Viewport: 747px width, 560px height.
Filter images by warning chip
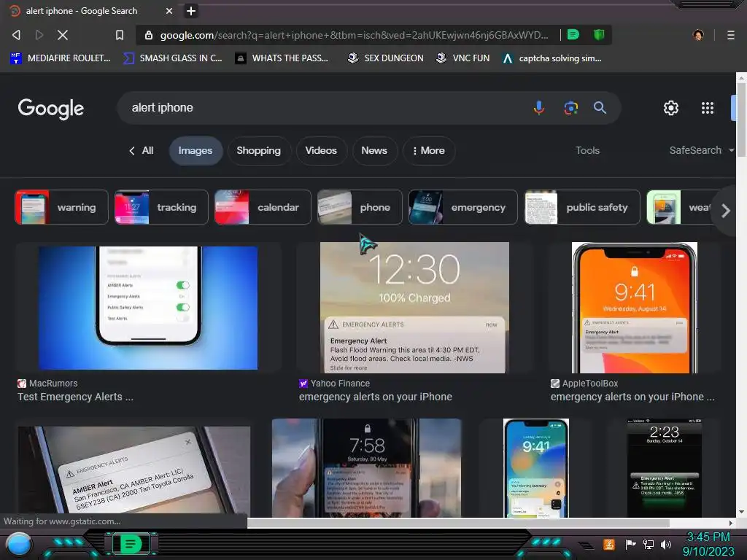click(x=61, y=207)
